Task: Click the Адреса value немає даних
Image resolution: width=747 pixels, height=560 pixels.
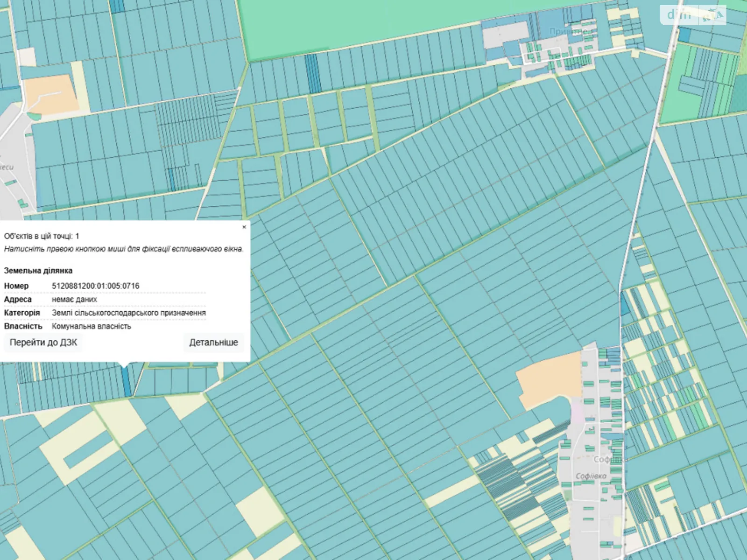Action: point(74,300)
